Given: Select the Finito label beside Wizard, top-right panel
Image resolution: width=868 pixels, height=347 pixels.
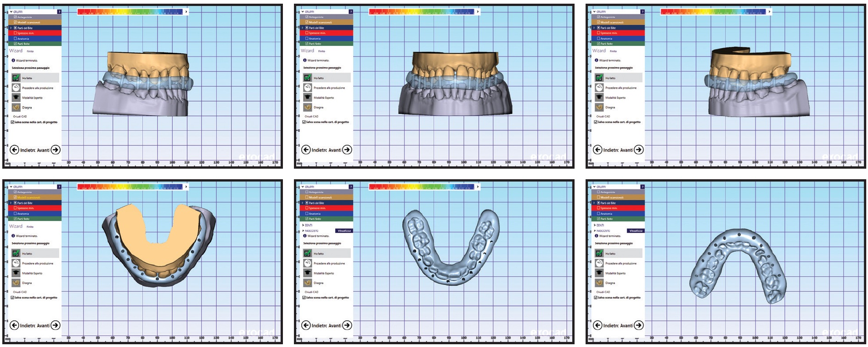Looking at the screenshot, I should (613, 51).
